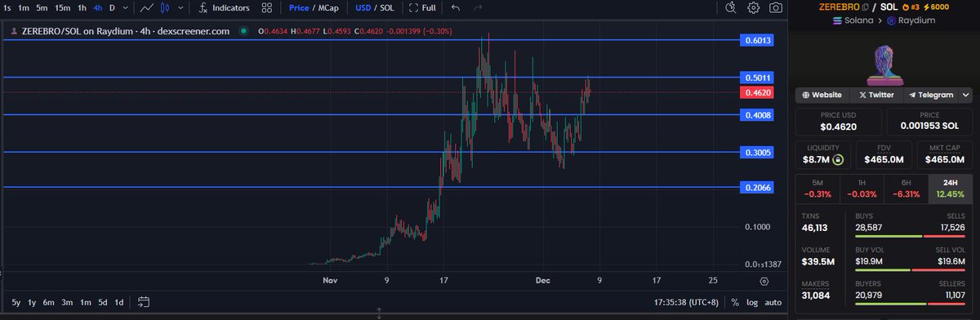Copy the ZEREBRO token address icon

[x=865, y=7]
